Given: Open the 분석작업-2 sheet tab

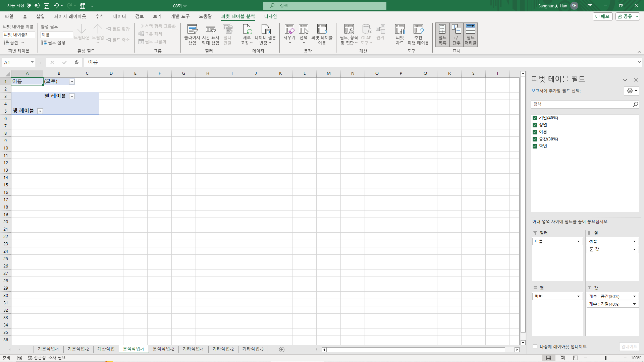Looking at the screenshot, I should point(163,349).
